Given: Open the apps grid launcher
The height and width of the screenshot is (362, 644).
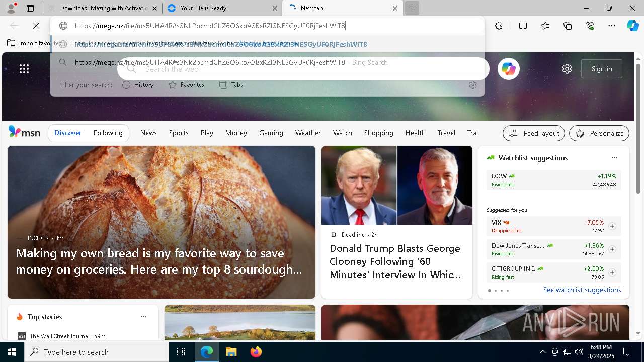Looking at the screenshot, I should tap(24, 69).
